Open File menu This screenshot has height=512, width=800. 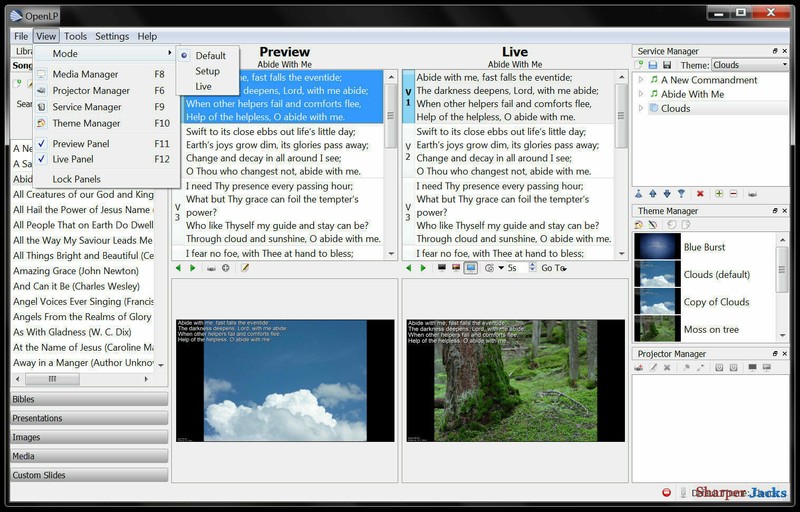coord(21,36)
